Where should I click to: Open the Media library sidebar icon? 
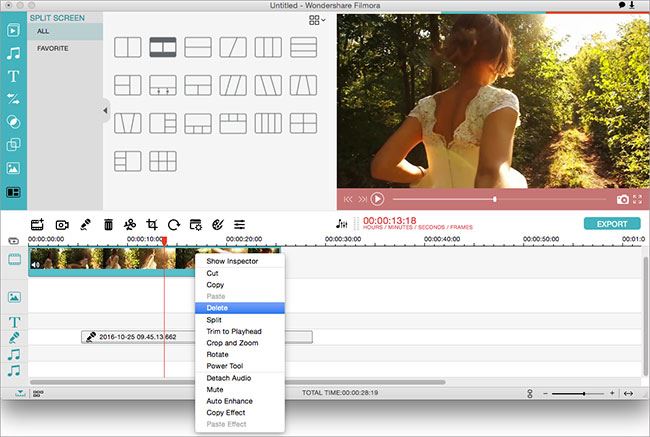13,30
